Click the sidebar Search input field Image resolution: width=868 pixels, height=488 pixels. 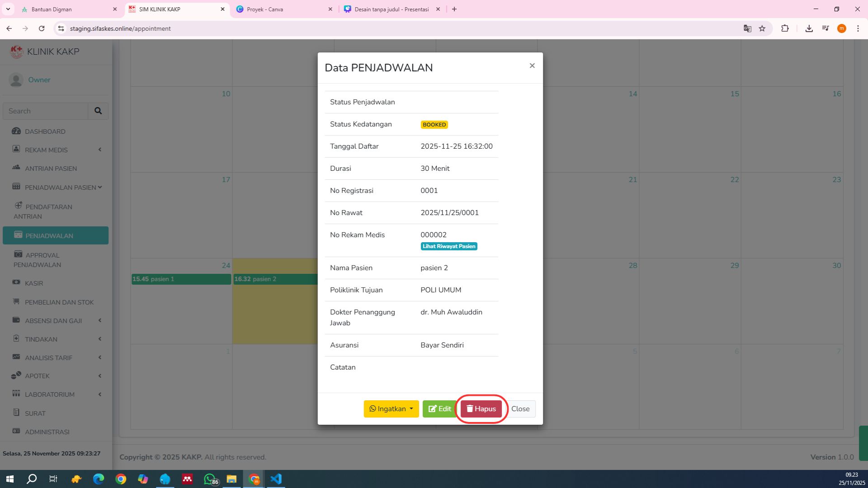45,111
